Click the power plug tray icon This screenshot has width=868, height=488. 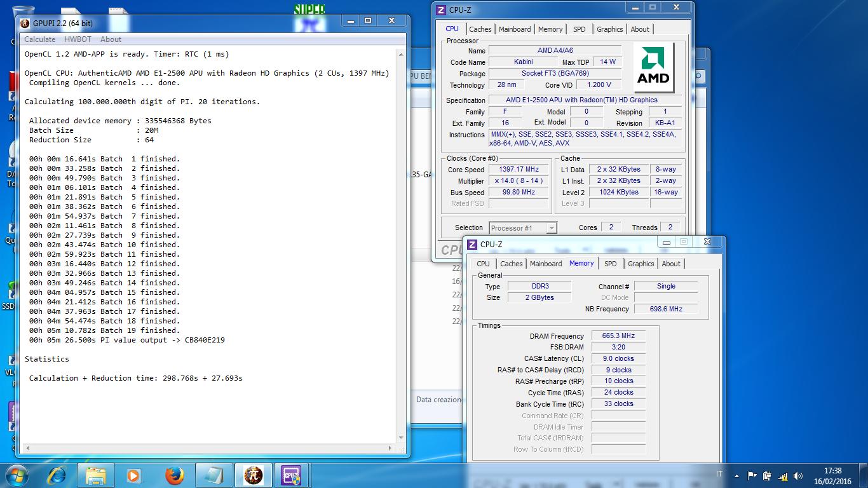768,475
